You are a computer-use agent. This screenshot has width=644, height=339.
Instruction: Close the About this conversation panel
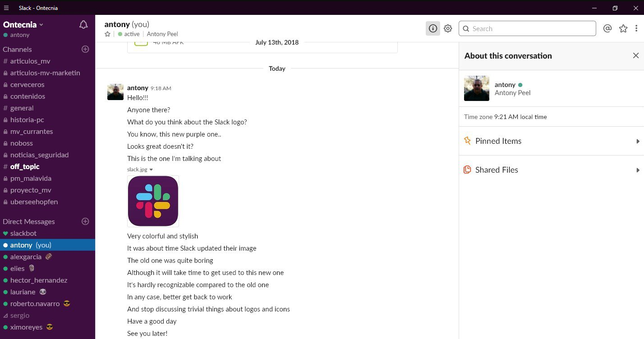[636, 55]
